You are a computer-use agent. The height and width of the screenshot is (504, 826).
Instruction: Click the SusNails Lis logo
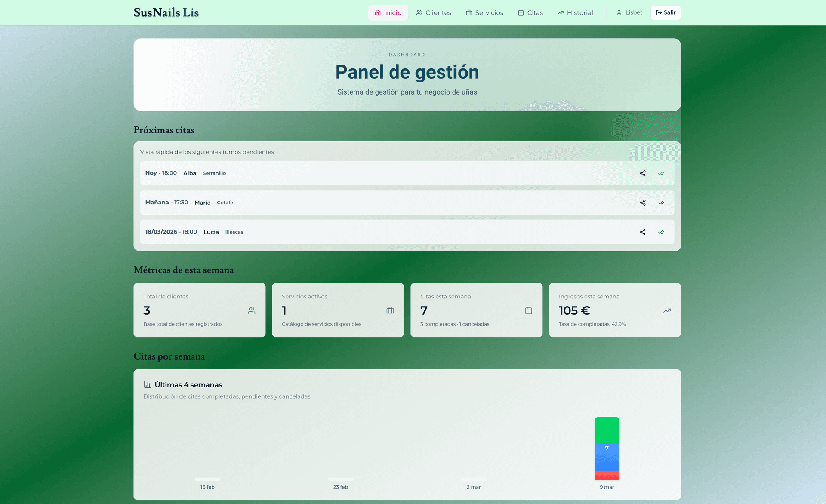[x=166, y=12]
